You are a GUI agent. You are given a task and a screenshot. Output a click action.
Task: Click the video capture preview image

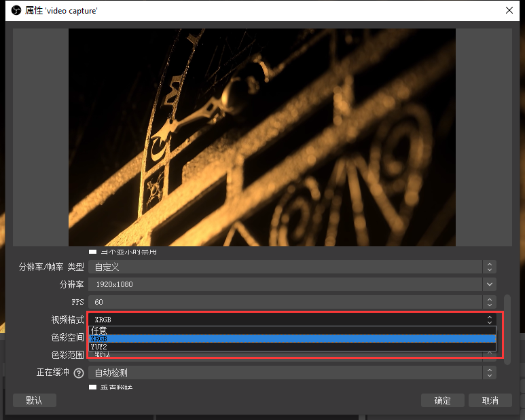[262, 137]
